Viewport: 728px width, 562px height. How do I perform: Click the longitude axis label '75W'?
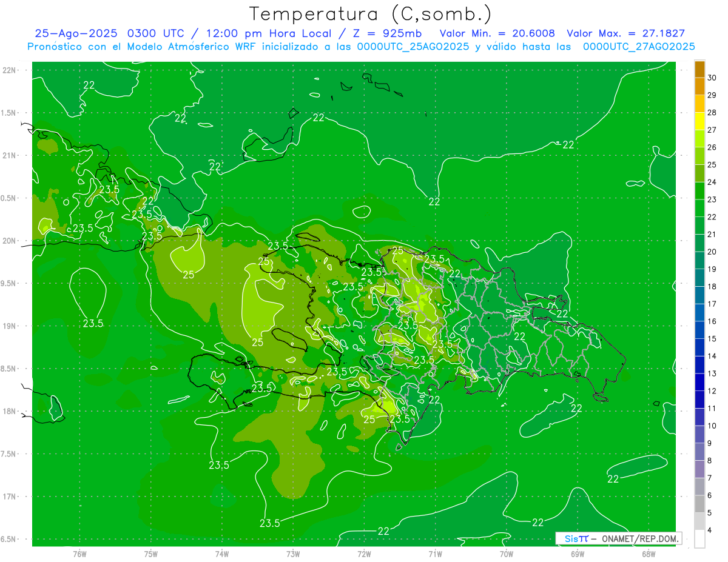click(151, 554)
